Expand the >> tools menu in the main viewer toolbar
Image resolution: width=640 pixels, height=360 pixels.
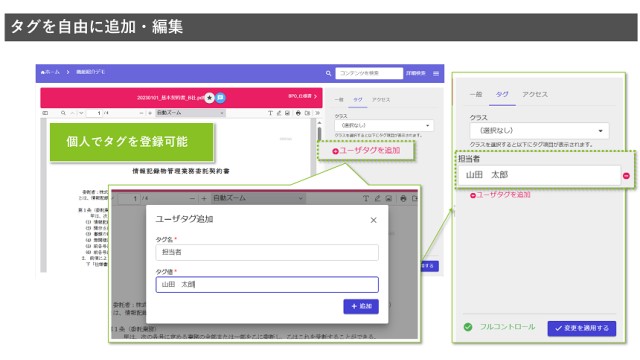tap(317, 113)
